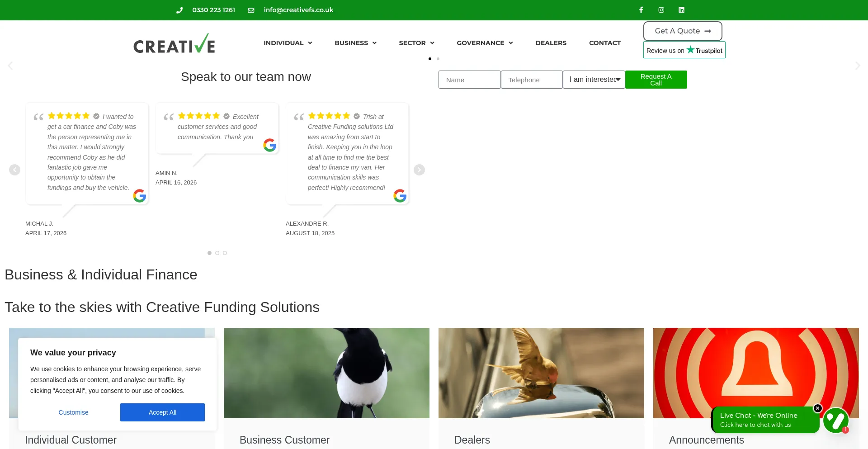Image resolution: width=868 pixels, height=449 pixels.
Task: Click Dealers card heading
Action: pyautogui.click(x=472, y=440)
